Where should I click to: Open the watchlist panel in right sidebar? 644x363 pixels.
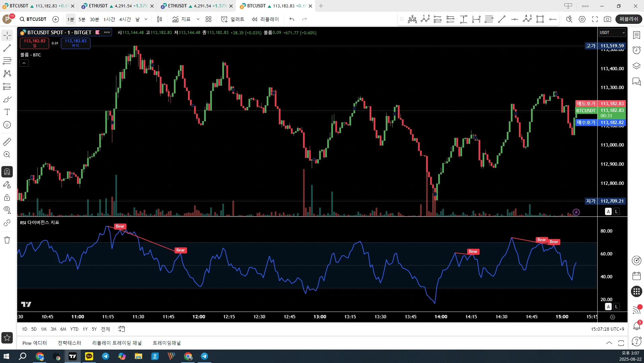point(636,35)
